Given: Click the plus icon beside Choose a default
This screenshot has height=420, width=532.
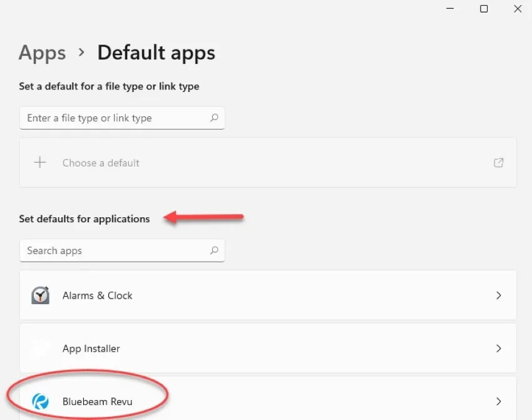Looking at the screenshot, I should pos(40,163).
